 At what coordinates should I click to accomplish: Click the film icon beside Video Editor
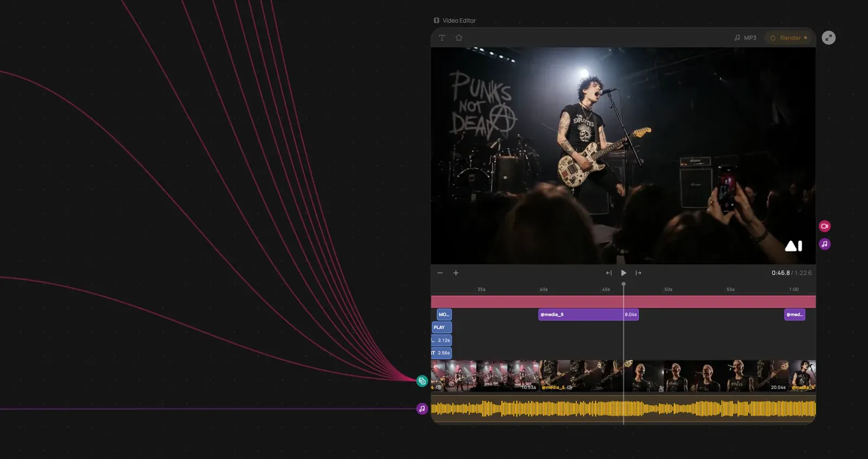(437, 21)
